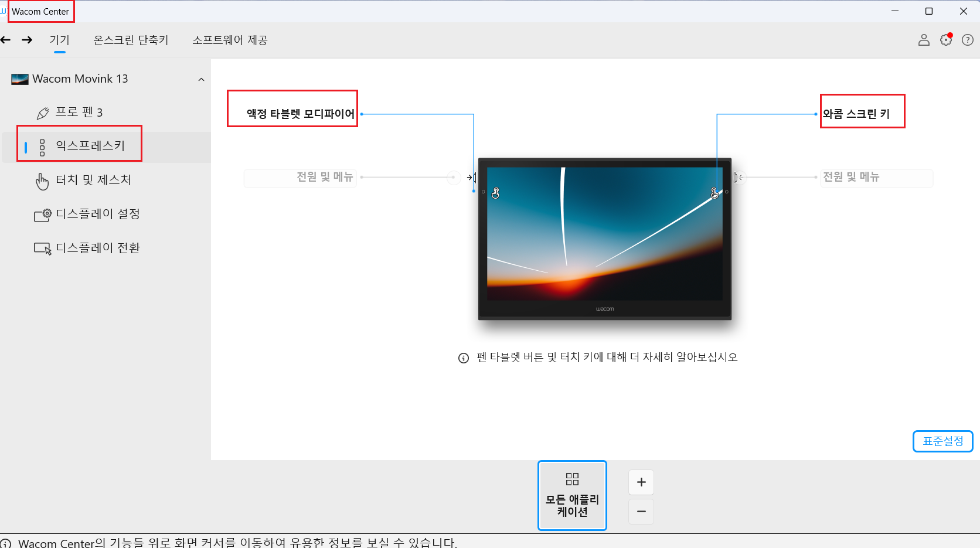Collapse the Wacom Movink 13 device list
980x548 pixels.
(201, 79)
